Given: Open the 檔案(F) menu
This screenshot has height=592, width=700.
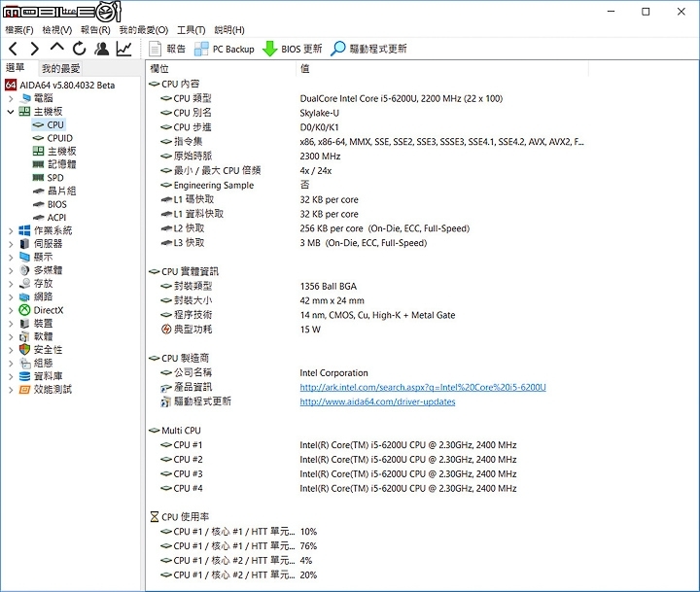Looking at the screenshot, I should coord(19,30).
